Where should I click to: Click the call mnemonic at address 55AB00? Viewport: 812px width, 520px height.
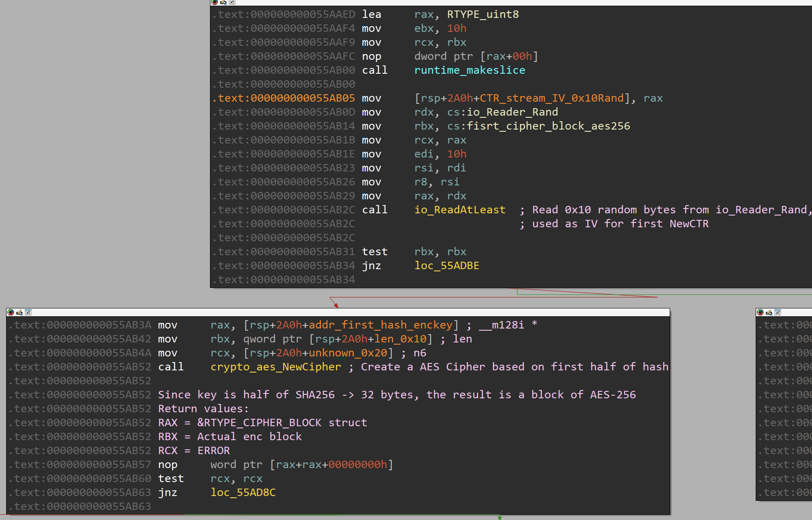375,70
